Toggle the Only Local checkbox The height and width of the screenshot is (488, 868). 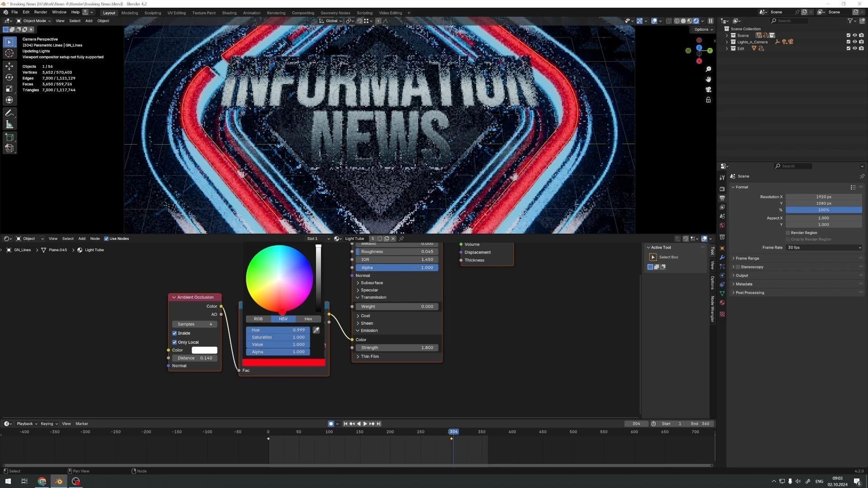(x=175, y=342)
